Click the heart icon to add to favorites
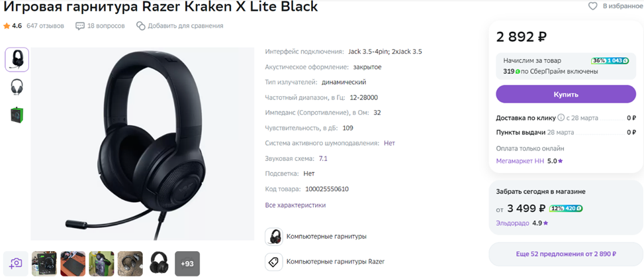The image size is (644, 277). point(592,6)
